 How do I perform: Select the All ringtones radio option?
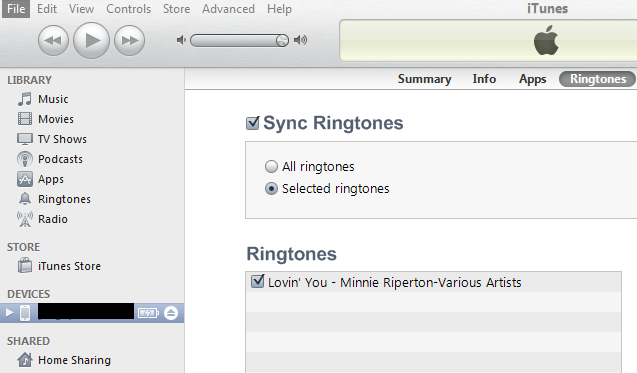pyautogui.click(x=271, y=167)
